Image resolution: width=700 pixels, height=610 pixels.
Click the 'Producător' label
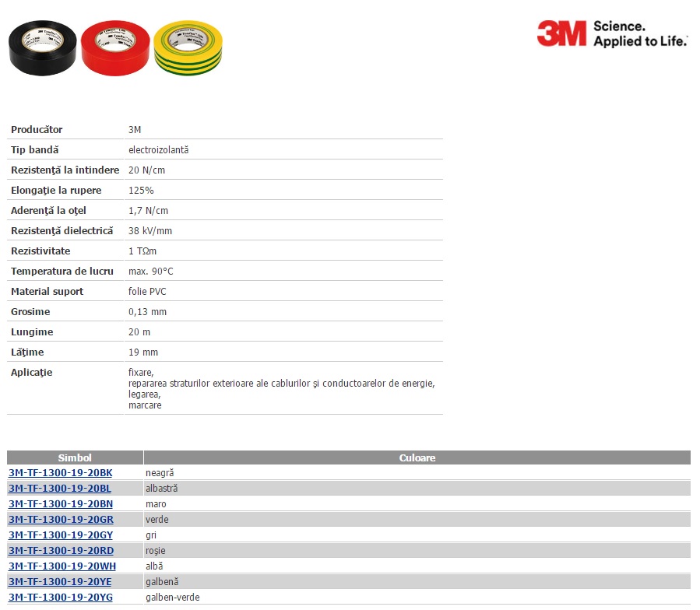click(x=37, y=130)
